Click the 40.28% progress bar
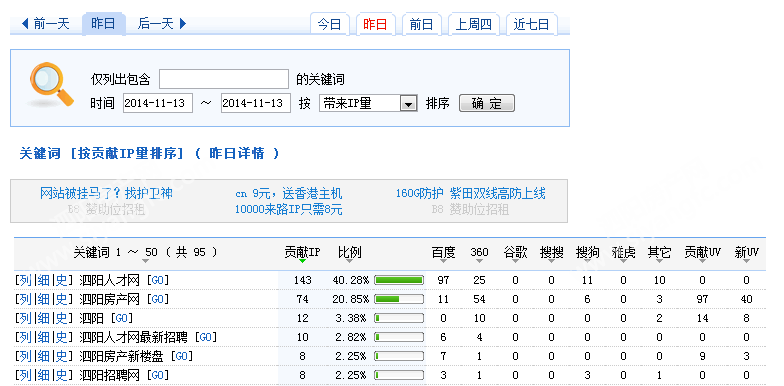 (x=399, y=280)
